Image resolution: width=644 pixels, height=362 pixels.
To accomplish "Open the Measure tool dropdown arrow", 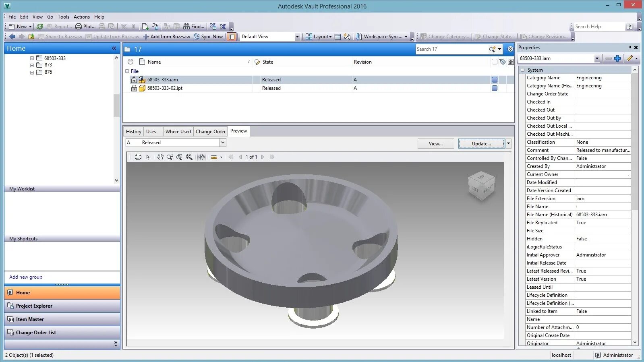I will [221, 157].
